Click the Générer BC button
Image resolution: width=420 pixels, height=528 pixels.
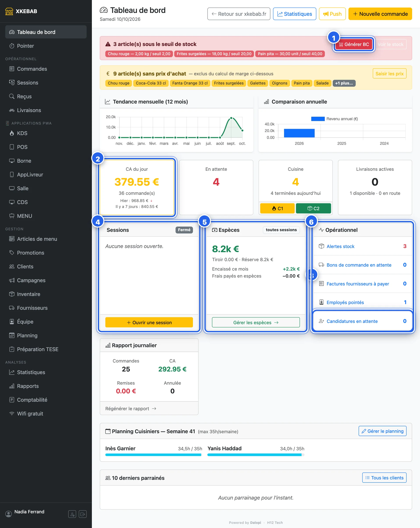coord(354,44)
